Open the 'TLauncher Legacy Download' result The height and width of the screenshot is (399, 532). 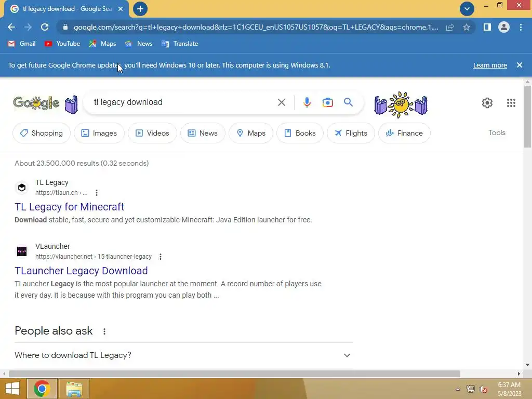pos(81,270)
